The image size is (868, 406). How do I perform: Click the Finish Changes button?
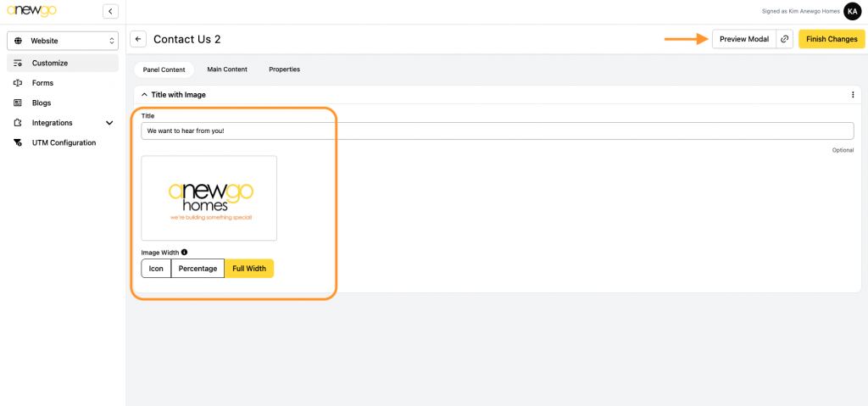click(x=832, y=39)
